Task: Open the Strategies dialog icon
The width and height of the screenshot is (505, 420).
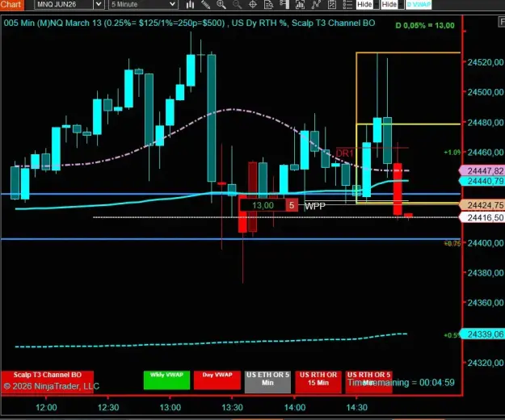Action: click(316, 5)
